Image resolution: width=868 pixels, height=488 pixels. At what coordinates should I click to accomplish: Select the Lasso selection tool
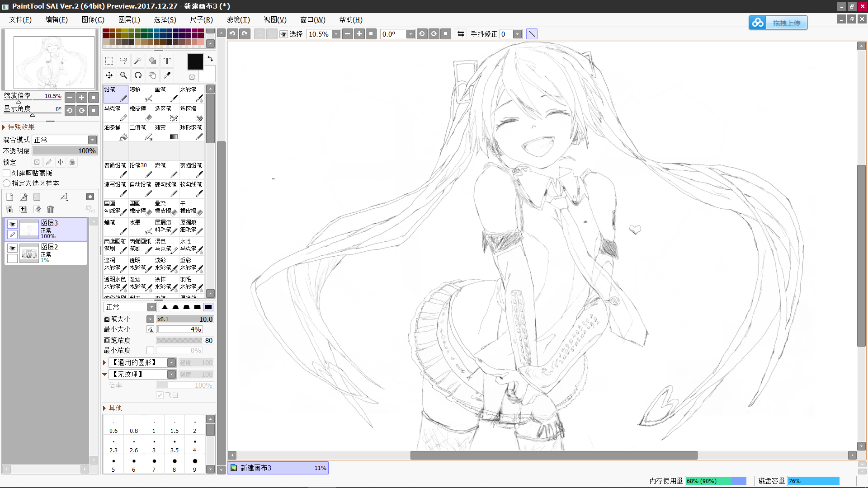click(x=123, y=61)
